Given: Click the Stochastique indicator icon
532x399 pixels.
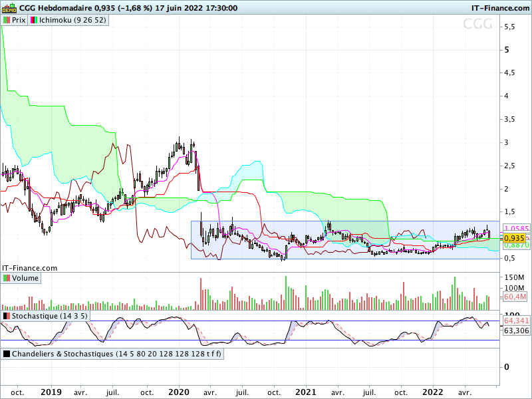Looking at the screenshot, I should click(x=7, y=317).
